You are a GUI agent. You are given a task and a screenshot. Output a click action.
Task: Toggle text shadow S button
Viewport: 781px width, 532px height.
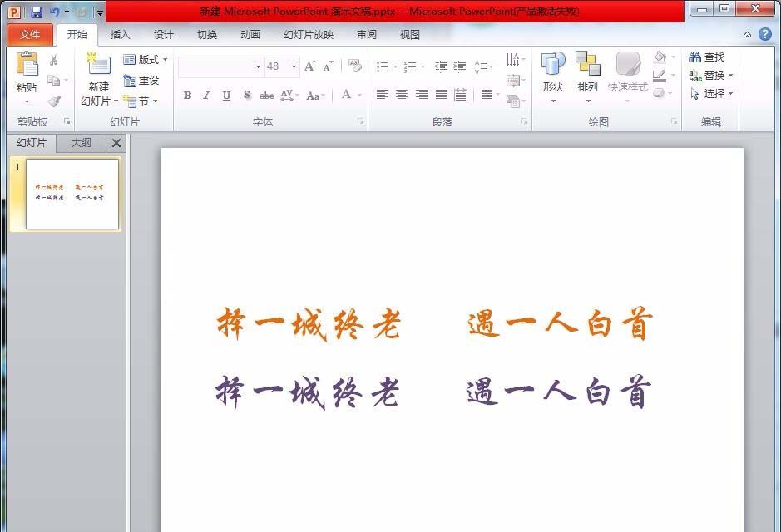pyautogui.click(x=246, y=95)
